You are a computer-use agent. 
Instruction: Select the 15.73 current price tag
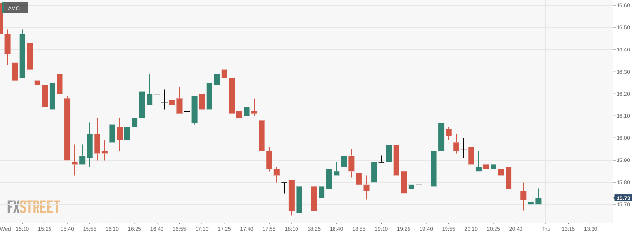pos(623,198)
